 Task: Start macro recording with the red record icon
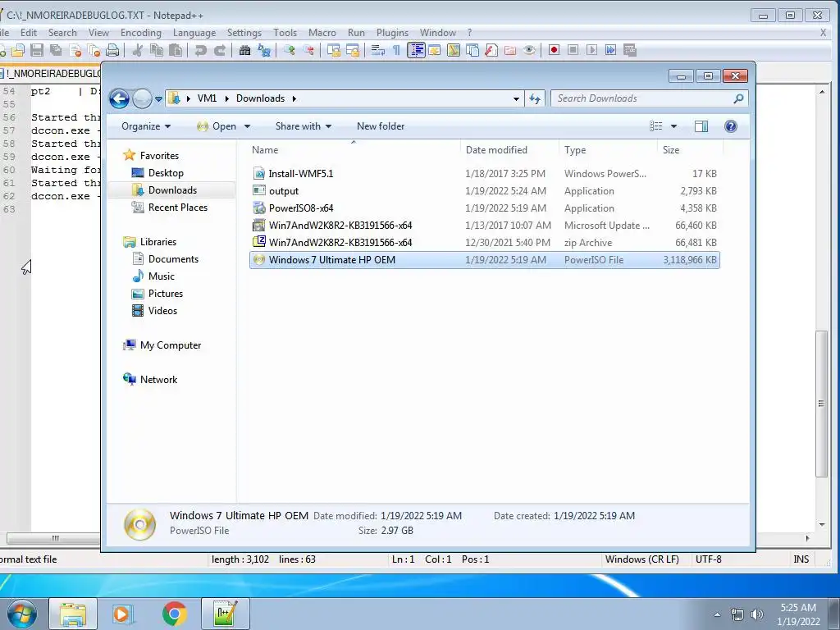coord(554,50)
